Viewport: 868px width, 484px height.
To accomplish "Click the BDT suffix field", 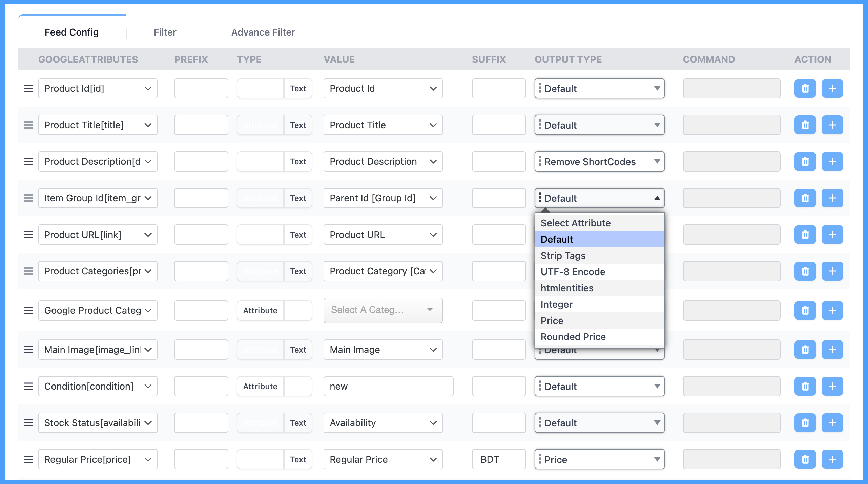I will click(499, 459).
